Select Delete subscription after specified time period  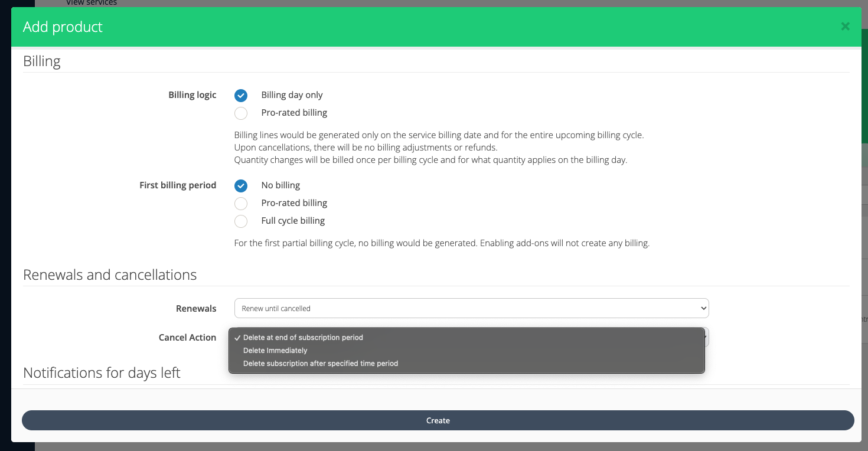pyautogui.click(x=321, y=364)
